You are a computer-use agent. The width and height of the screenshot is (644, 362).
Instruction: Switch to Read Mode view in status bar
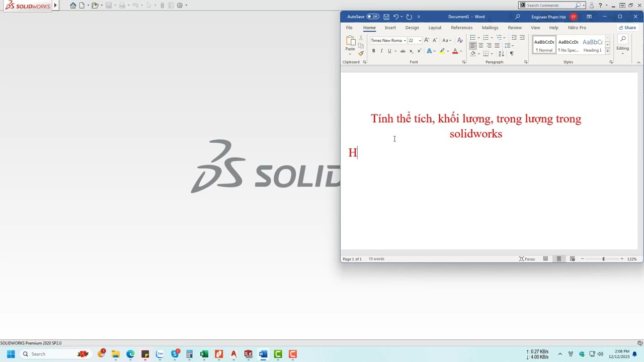point(545,259)
